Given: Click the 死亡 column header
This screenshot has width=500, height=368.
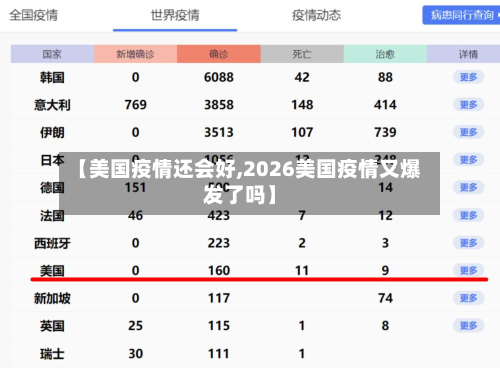Looking at the screenshot, I should pyautogui.click(x=302, y=54).
